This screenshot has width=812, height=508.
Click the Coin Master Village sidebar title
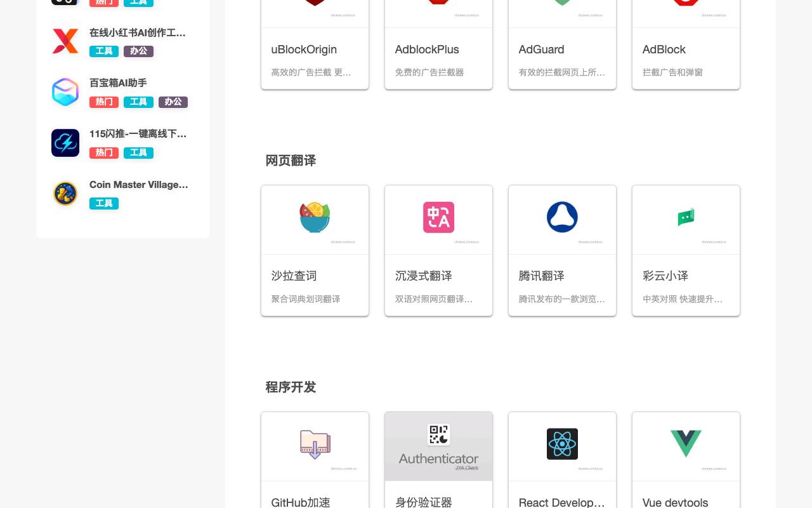139,185
